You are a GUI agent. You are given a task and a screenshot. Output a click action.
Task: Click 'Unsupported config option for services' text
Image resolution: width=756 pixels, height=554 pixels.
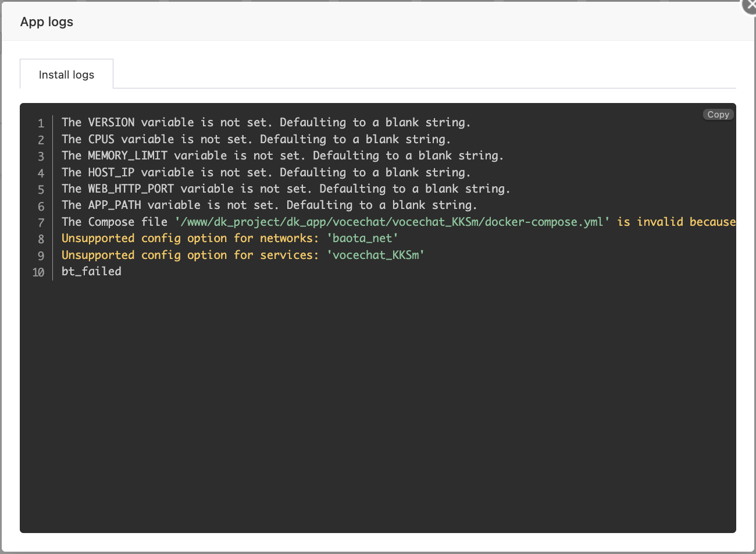[x=190, y=255]
